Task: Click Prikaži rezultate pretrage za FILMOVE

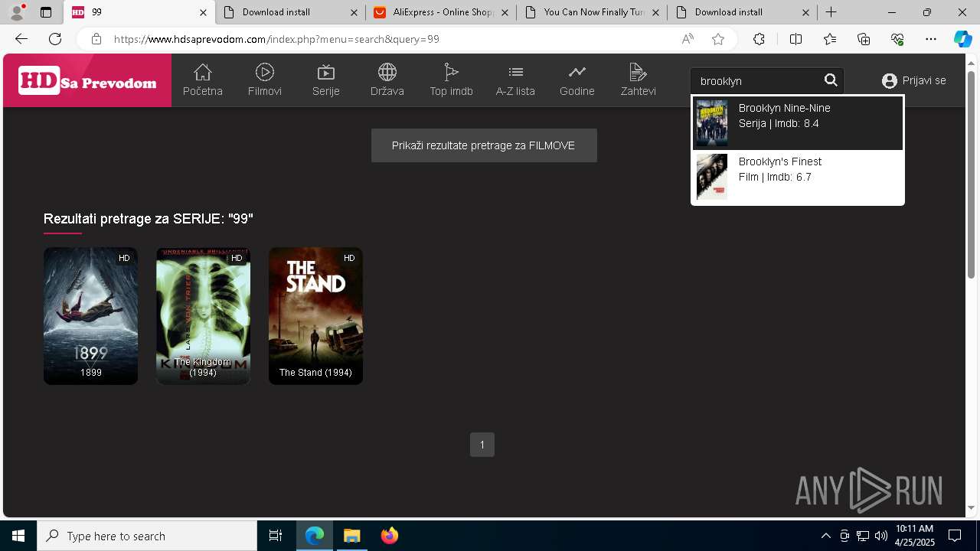Action: click(x=484, y=145)
